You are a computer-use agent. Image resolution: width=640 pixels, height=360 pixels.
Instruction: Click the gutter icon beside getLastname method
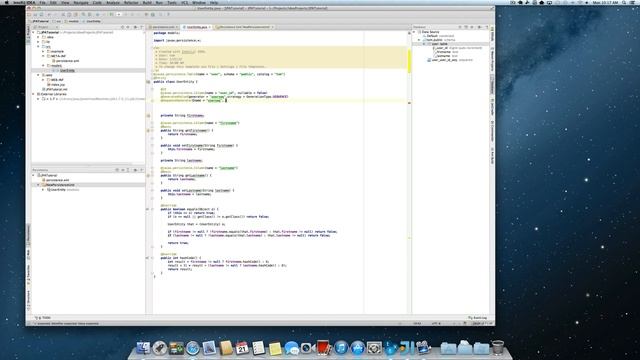(x=149, y=176)
